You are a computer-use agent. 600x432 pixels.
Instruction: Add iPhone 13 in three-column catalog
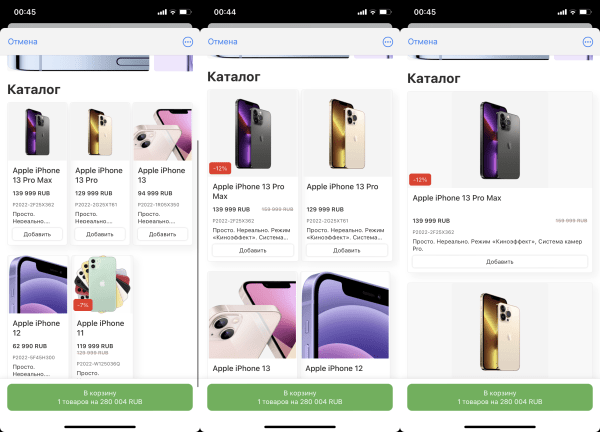162,234
